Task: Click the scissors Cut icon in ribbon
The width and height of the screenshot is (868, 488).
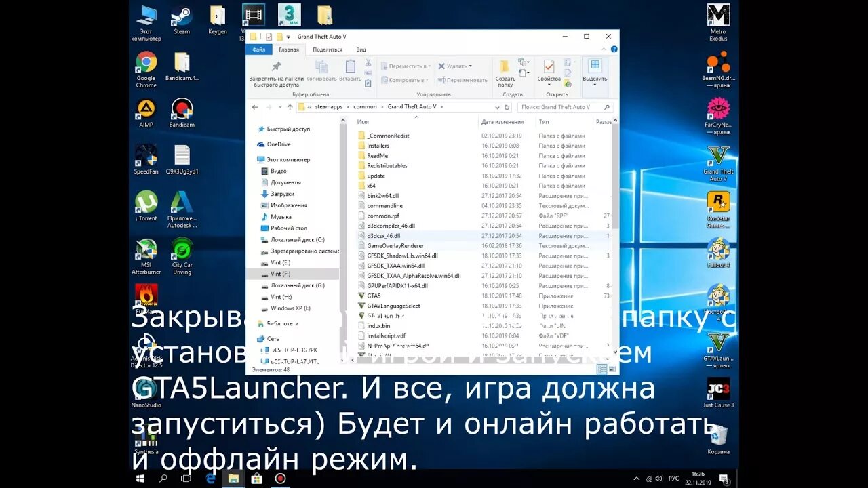Action: click(x=368, y=62)
